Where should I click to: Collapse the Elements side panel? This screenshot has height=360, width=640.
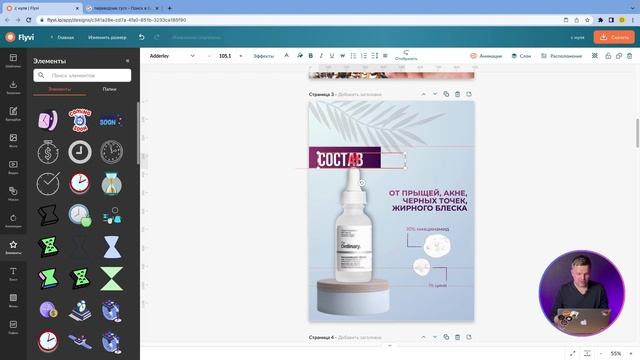click(127, 61)
